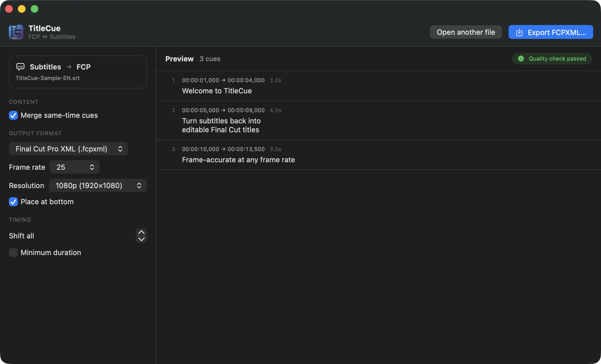The width and height of the screenshot is (601, 364).
Task: Click the green quality check badge icon
Action: point(521,59)
